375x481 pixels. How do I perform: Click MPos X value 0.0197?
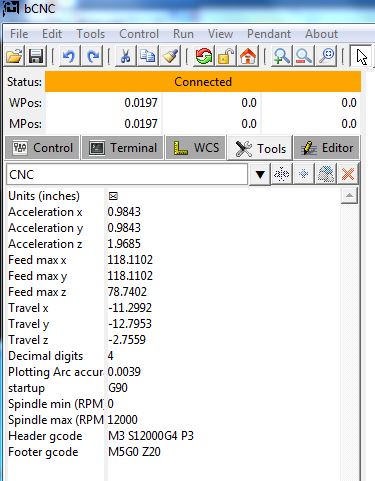coord(141,124)
